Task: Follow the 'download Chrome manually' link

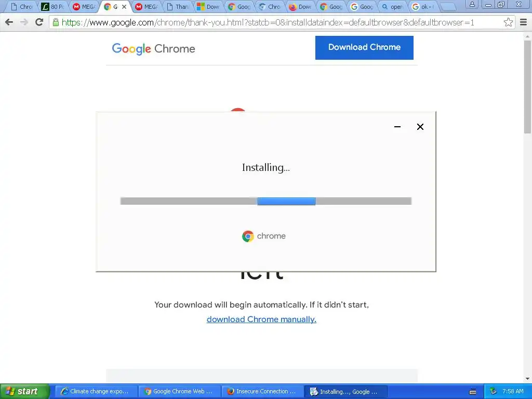Action: pos(261,320)
